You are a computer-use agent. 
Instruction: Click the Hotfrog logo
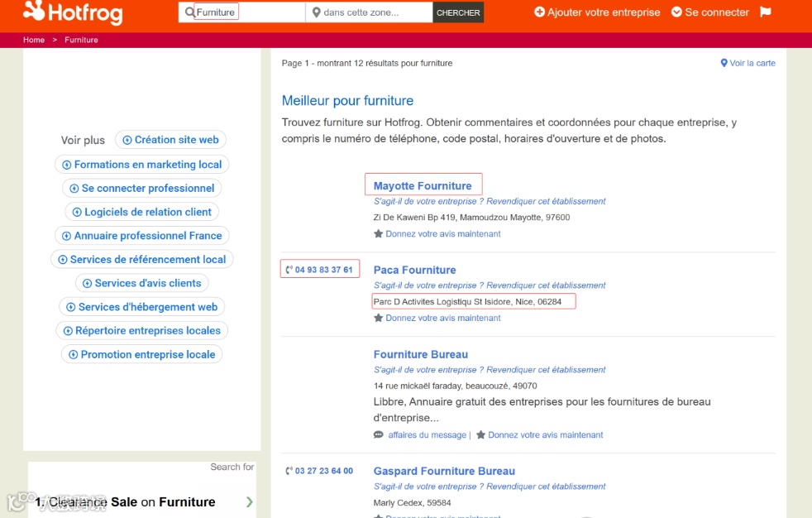click(73, 12)
